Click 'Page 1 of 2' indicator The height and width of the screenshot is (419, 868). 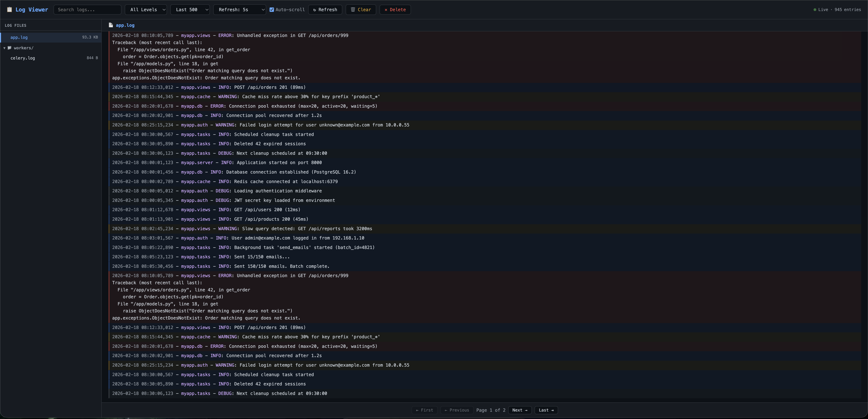point(491,410)
